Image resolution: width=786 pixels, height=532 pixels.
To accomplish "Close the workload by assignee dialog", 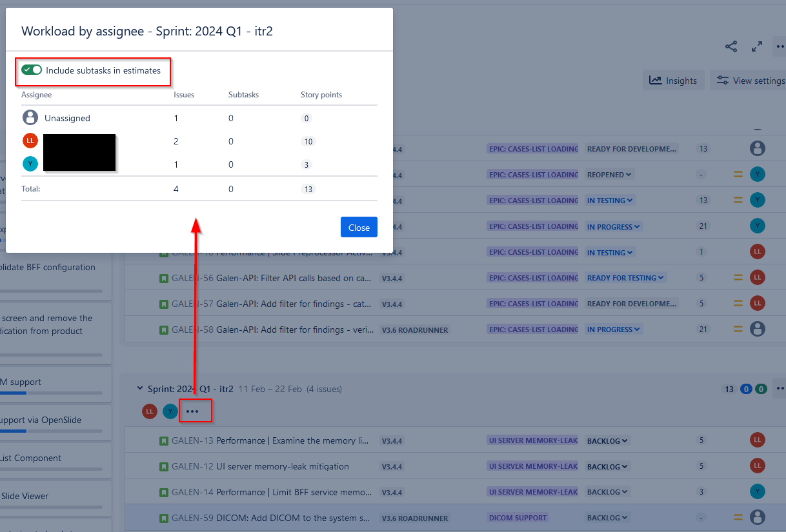I will point(359,227).
